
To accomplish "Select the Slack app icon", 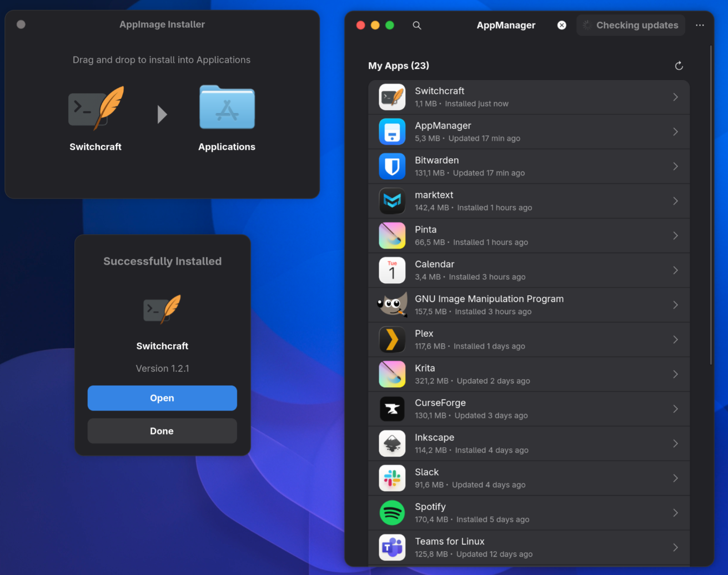I will (x=392, y=478).
